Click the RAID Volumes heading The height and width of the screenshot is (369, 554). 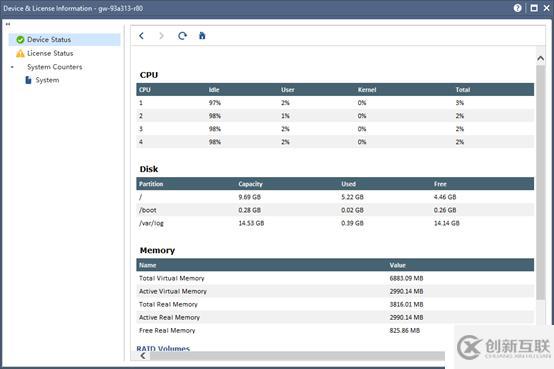[163, 348]
